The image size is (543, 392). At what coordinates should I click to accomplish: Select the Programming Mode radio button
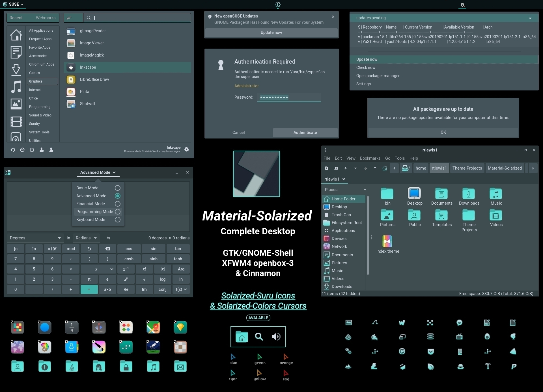point(118,212)
